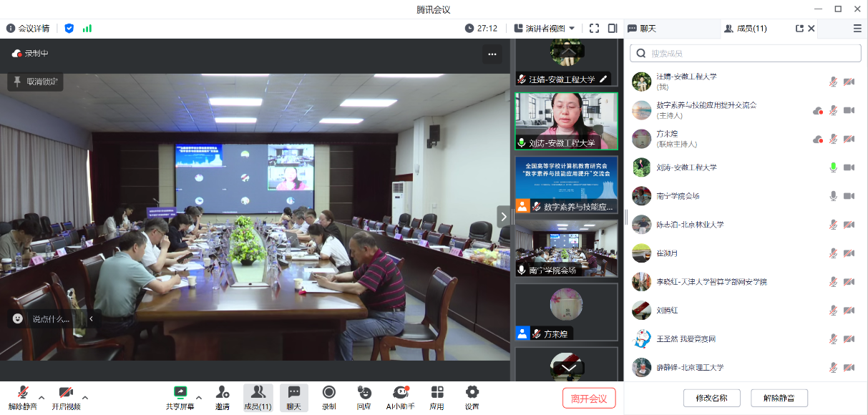Image resolution: width=868 pixels, height=415 pixels.
Task: Launch the AI小助手 assistant
Action: coord(400,392)
